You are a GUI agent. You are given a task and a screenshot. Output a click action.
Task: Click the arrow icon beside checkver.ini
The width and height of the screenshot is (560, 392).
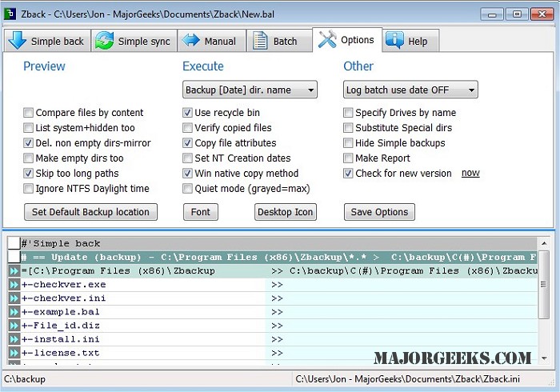(x=14, y=298)
